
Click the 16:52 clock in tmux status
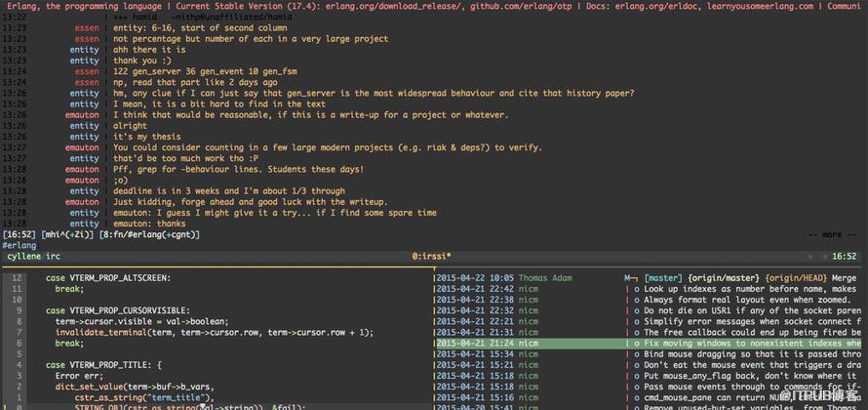[845, 257]
